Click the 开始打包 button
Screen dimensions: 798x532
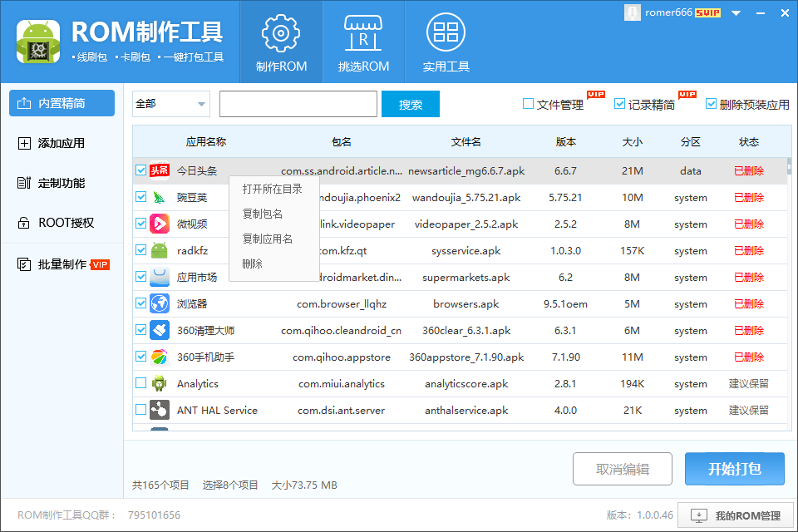click(x=734, y=469)
